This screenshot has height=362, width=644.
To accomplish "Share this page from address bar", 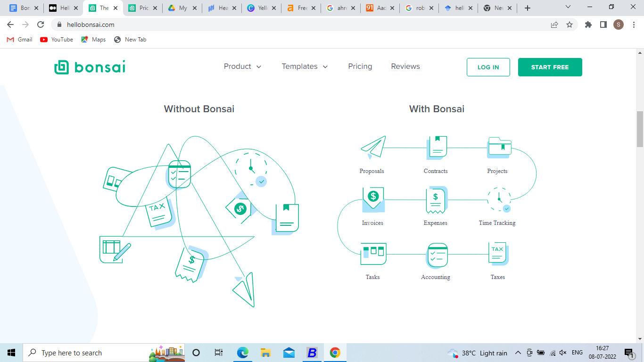I will 554,25.
